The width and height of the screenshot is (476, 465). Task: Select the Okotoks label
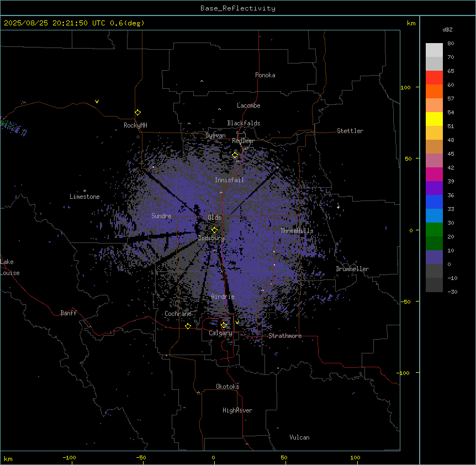tap(228, 387)
